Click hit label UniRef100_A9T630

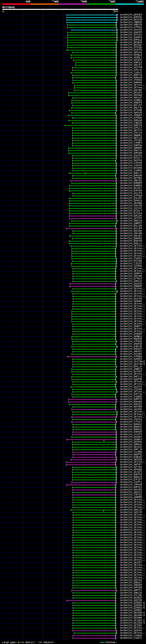[131, 60]
